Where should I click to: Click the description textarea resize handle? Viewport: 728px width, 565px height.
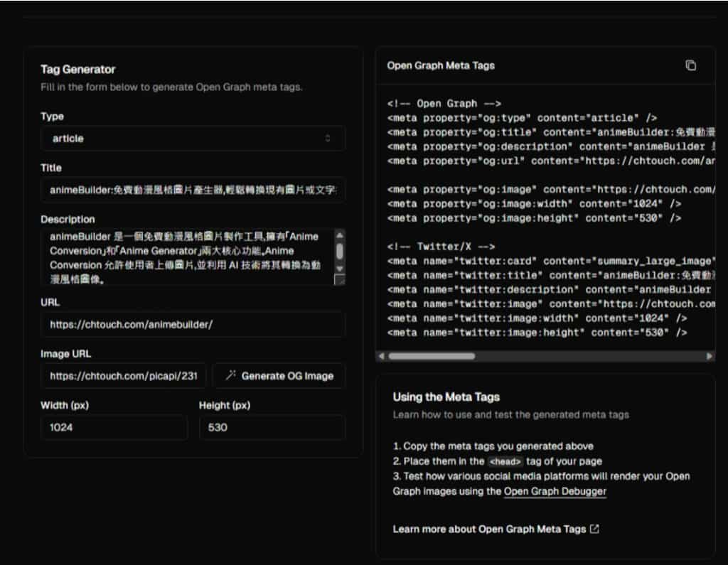click(340, 280)
